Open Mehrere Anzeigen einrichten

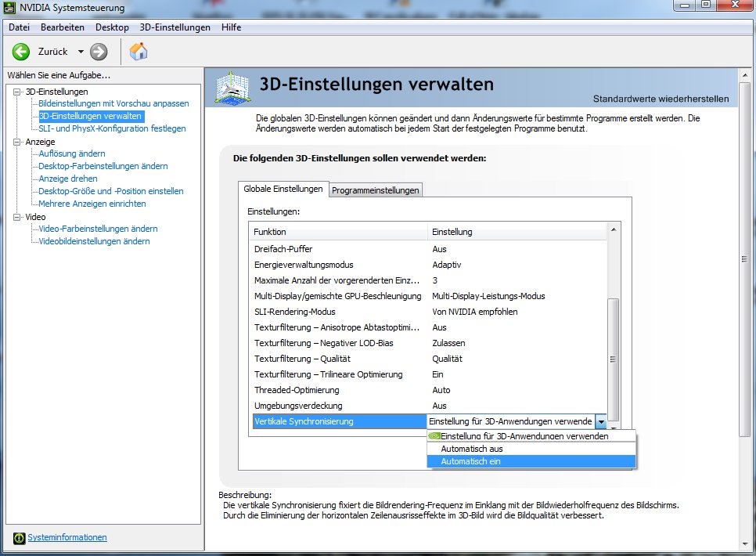[x=92, y=204]
